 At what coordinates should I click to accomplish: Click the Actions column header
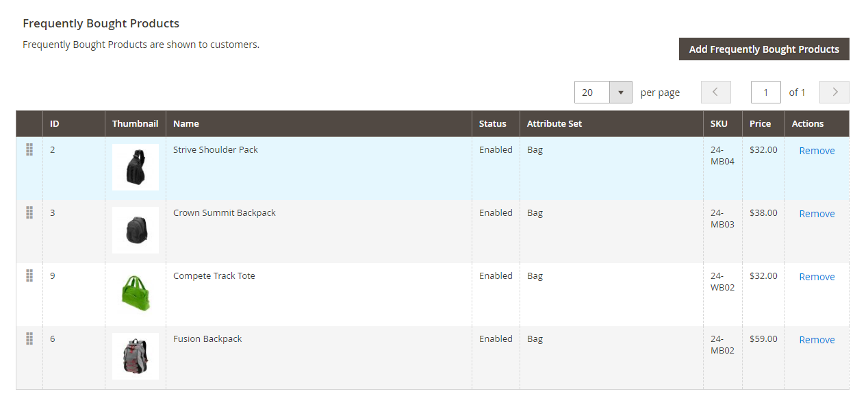tap(817, 123)
